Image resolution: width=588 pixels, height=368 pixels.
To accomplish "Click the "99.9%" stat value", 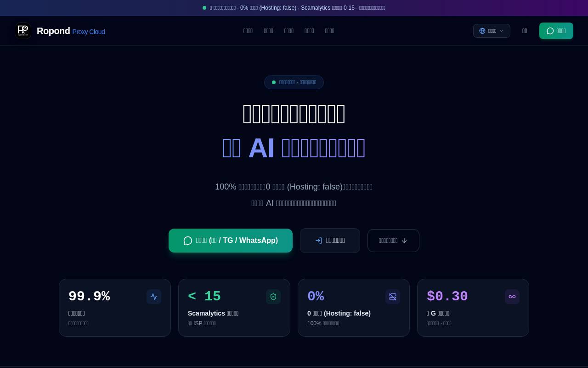I will point(89,297).
